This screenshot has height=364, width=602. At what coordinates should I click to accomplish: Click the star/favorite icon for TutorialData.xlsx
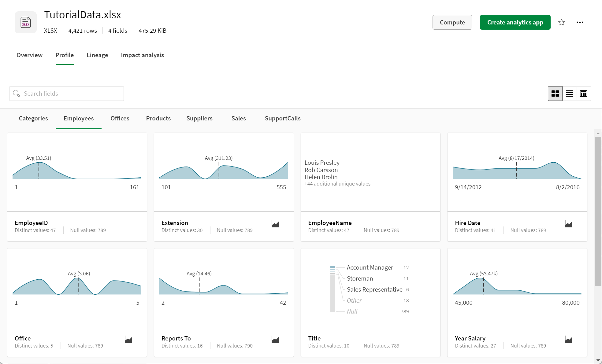pos(562,22)
